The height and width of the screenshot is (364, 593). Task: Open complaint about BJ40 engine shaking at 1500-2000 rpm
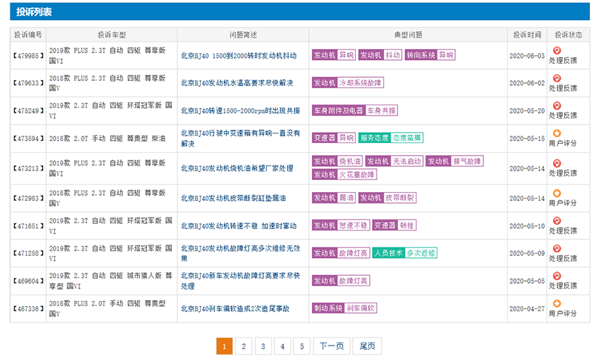[239, 56]
